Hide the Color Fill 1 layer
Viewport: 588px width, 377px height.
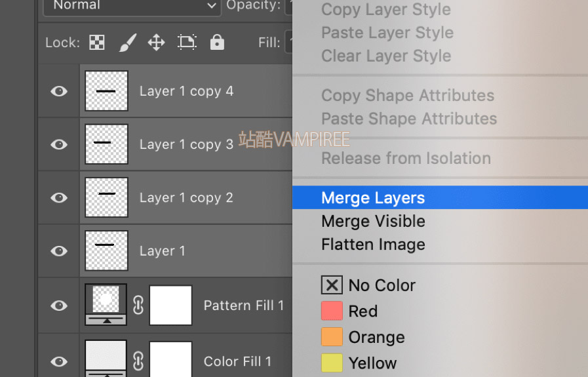pyautogui.click(x=59, y=361)
